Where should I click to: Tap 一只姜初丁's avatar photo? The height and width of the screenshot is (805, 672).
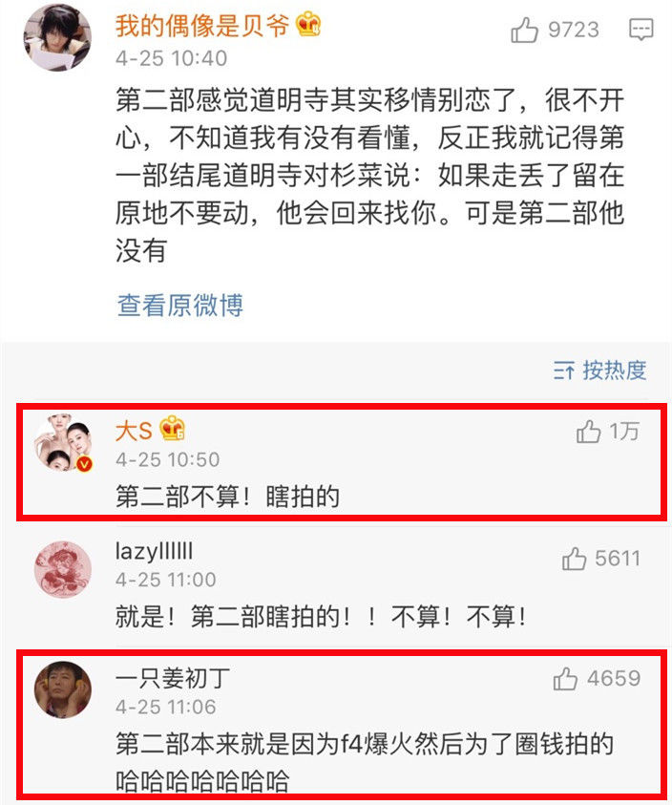[63, 689]
